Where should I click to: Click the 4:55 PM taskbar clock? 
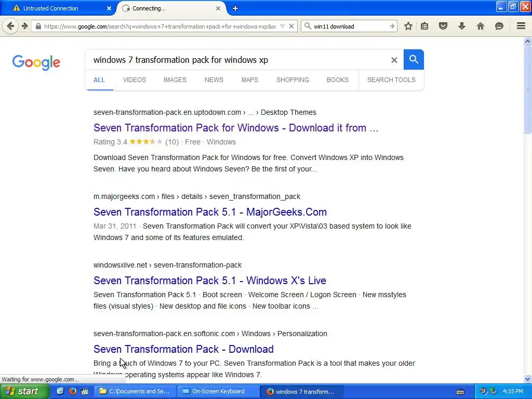tap(513, 392)
